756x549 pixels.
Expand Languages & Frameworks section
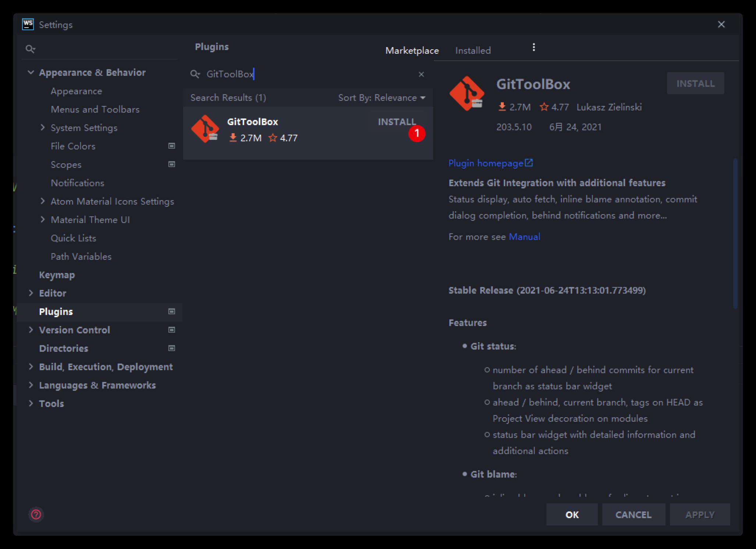pos(31,385)
